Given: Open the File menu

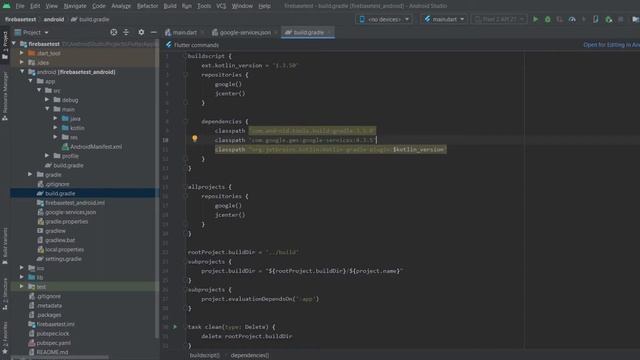Looking at the screenshot, I should coord(20,6).
